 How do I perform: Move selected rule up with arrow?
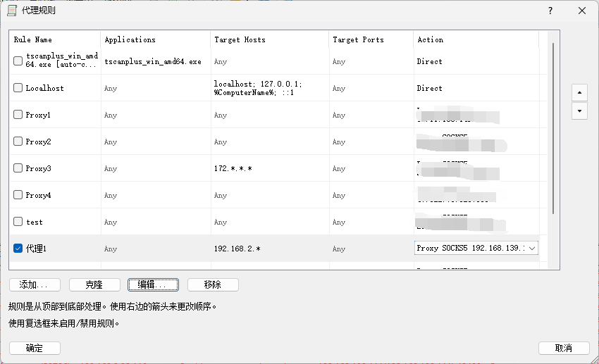[579, 92]
